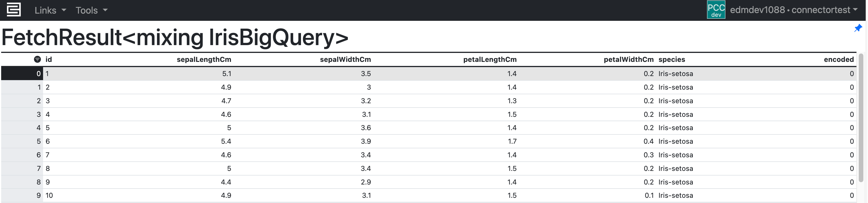Expand the Tools dropdown menu

(x=91, y=10)
